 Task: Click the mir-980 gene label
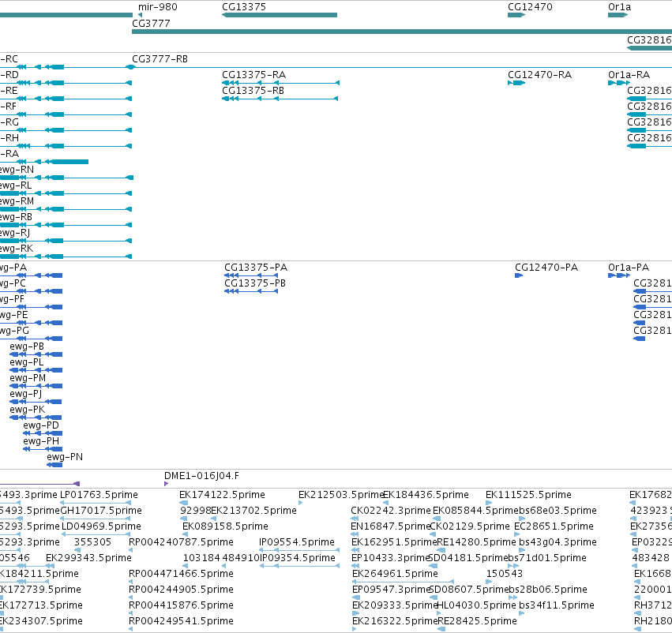point(157,7)
